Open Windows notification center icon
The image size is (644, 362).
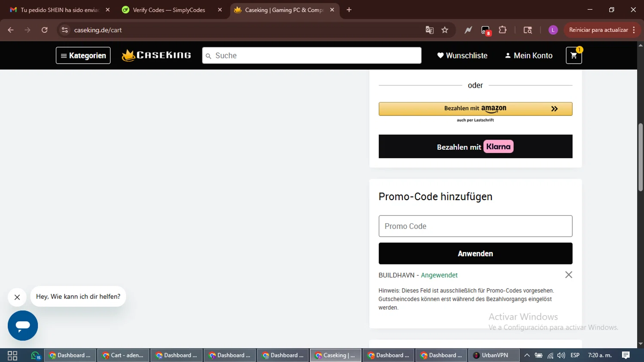626,356
